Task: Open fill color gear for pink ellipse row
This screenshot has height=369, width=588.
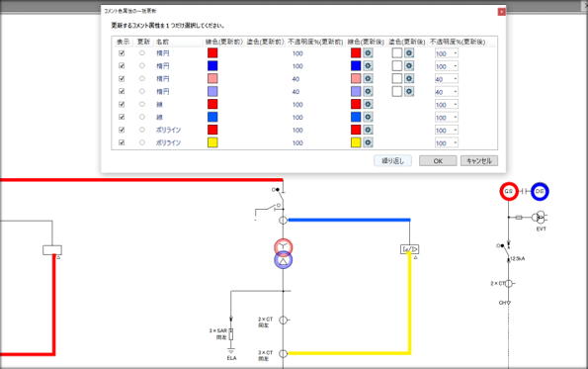Action: tap(409, 79)
